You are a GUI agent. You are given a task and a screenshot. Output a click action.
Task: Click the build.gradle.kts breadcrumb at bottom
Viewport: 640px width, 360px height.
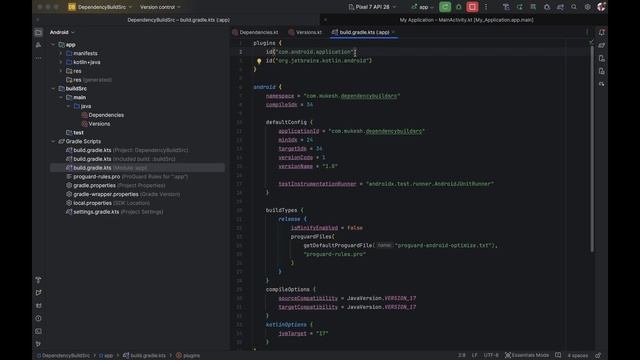(144, 356)
